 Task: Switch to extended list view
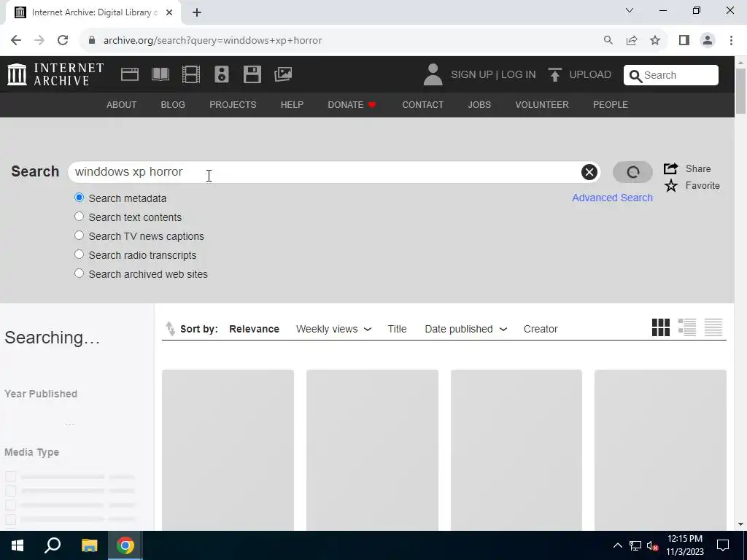click(687, 327)
